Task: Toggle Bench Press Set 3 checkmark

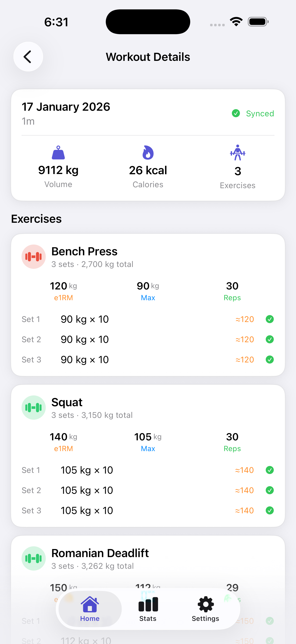Action: [x=270, y=360]
